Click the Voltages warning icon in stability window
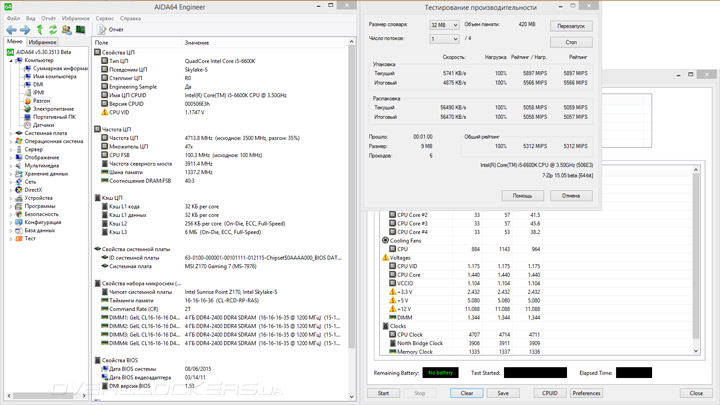Screen dimensions: 720x405 coord(385,258)
